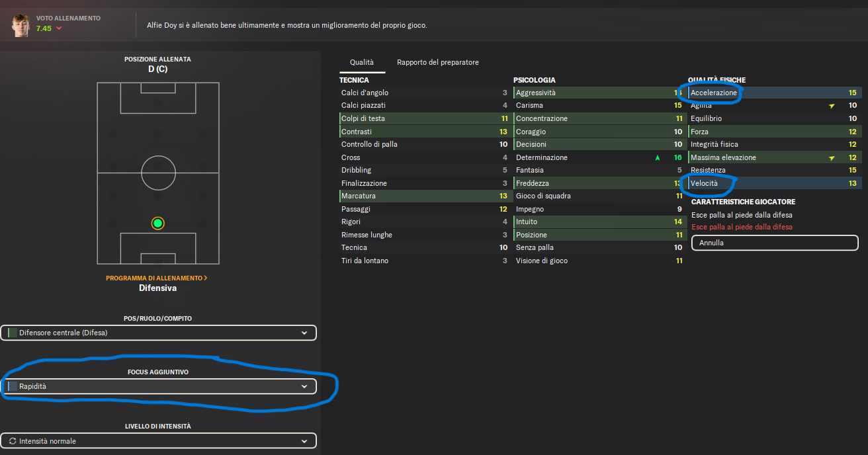Select the Velocità attribute row
868x455 pixels.
click(x=773, y=183)
